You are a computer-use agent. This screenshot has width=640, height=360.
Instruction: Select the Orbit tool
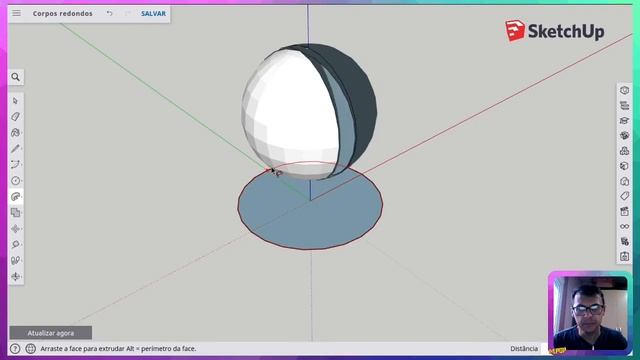click(16, 276)
